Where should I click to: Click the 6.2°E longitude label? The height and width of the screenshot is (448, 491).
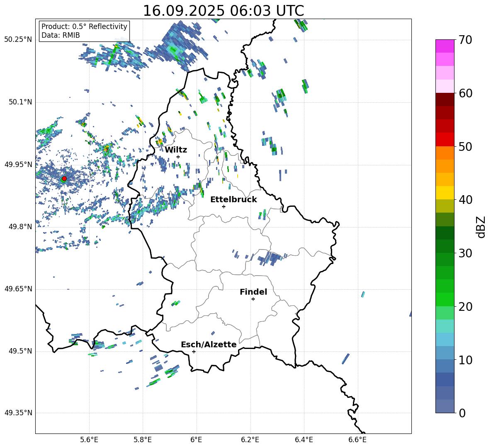250,440
